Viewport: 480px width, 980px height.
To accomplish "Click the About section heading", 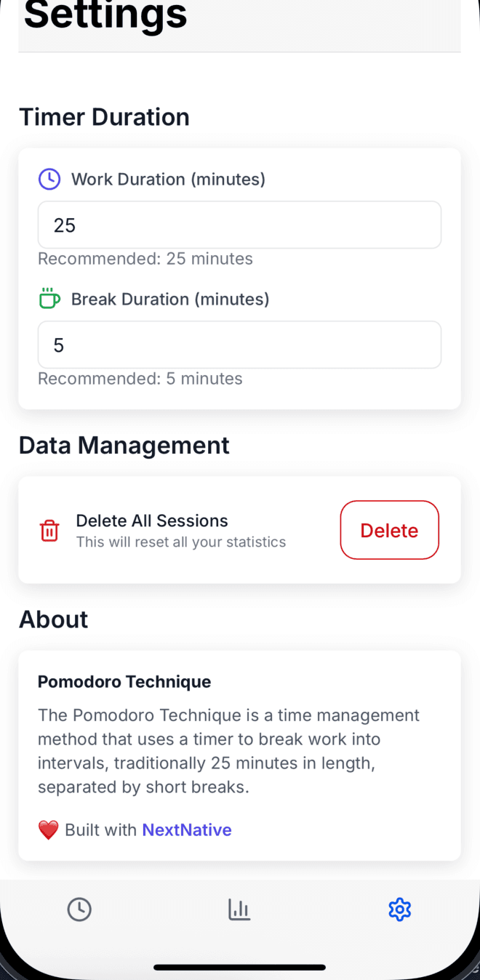I will [x=53, y=619].
